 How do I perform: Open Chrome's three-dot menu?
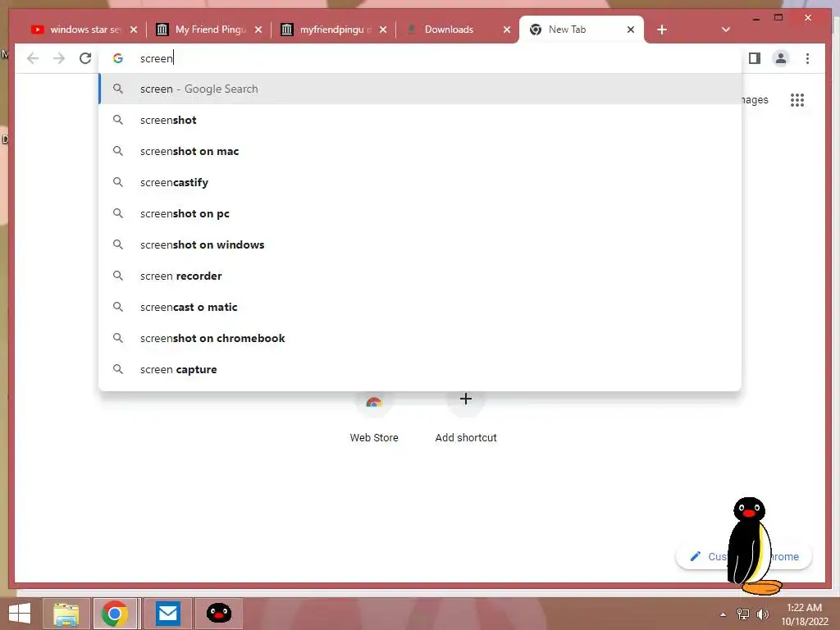[x=807, y=58]
